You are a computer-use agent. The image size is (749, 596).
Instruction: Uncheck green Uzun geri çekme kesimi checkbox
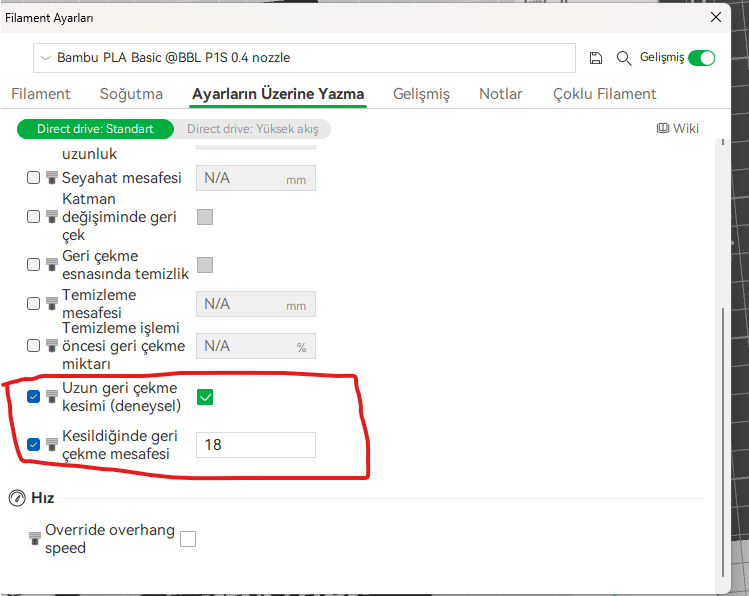coord(205,397)
